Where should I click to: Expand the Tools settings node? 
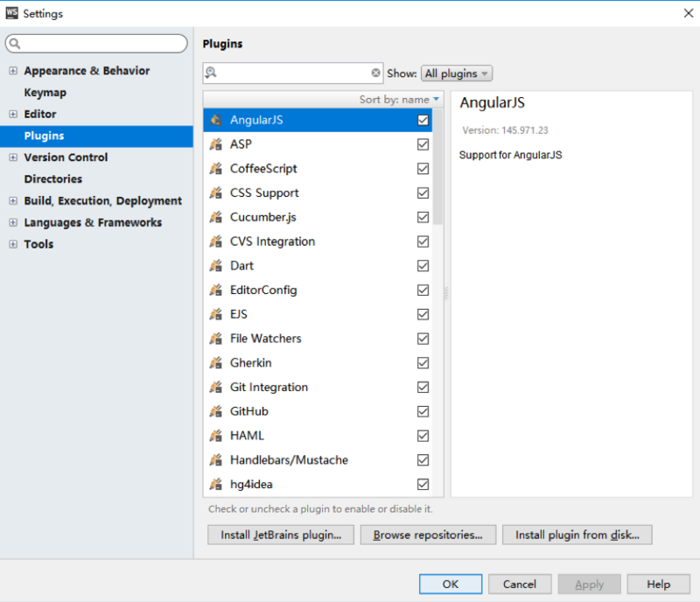point(13,244)
